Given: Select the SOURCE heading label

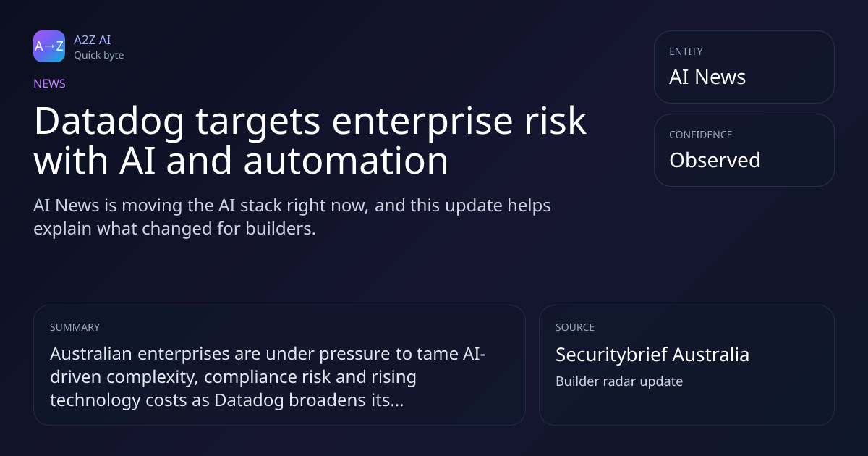Looking at the screenshot, I should [575, 327].
